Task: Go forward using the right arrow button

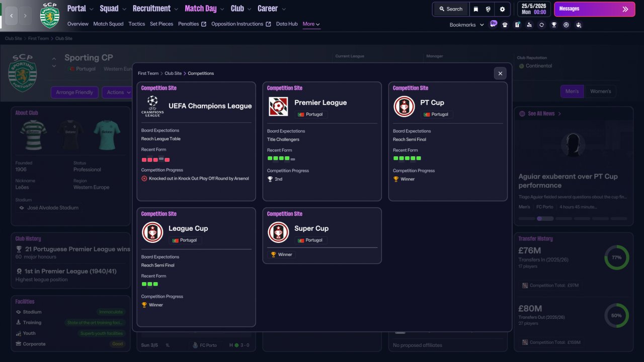Action: [26, 16]
